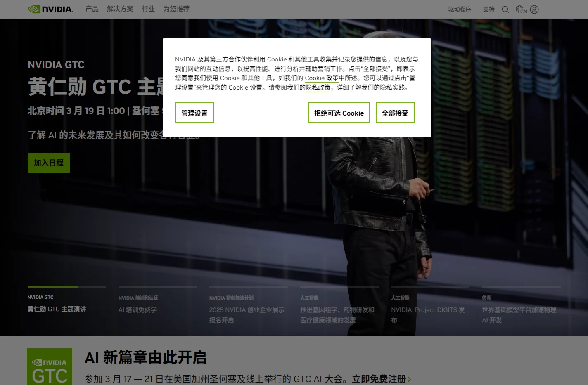Open the 解决方案 menu
The height and width of the screenshot is (385, 588).
(120, 9)
